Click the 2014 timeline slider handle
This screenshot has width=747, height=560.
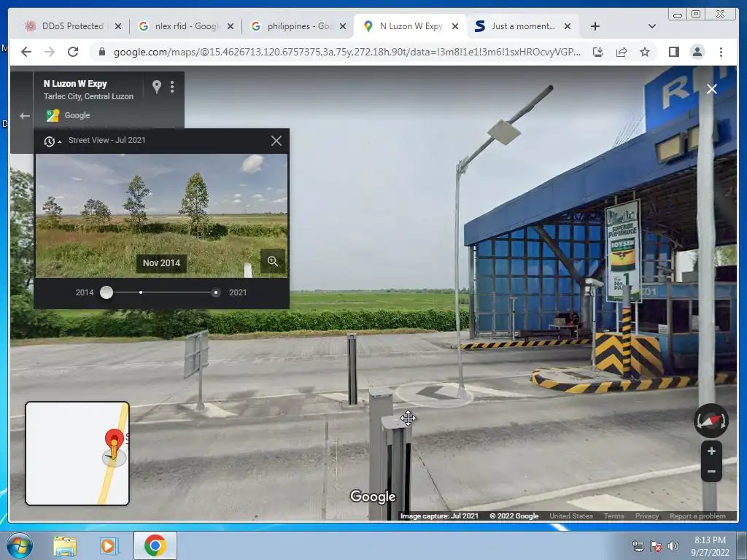click(x=107, y=292)
